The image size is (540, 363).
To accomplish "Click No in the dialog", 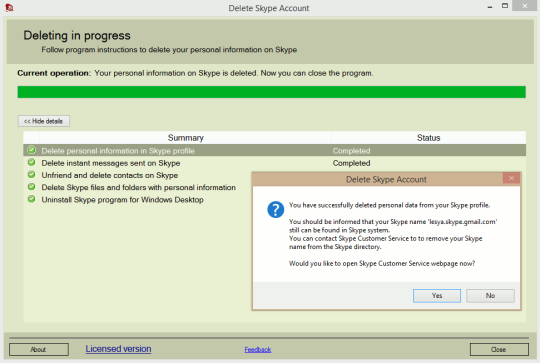I will point(490,296).
